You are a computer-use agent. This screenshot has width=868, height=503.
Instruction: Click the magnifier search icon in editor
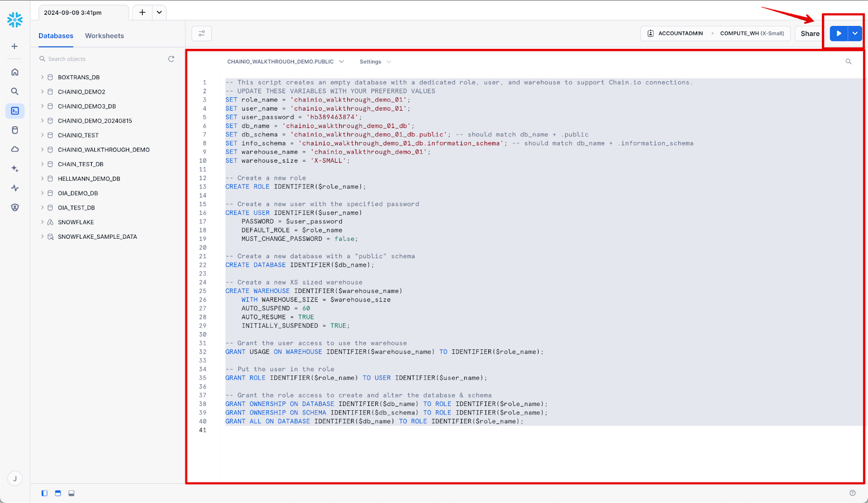pyautogui.click(x=848, y=62)
